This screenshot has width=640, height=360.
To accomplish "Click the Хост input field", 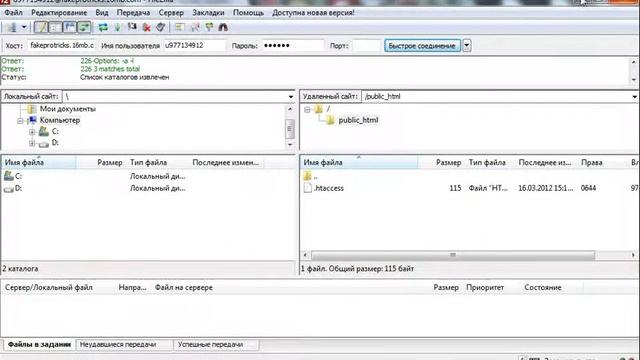I will point(62,45).
